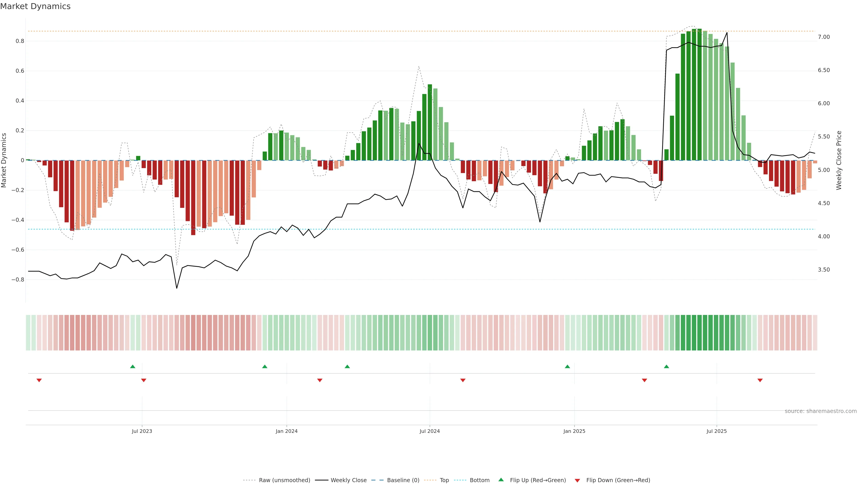Click the rightmost green flip-up triangle marker
The image size is (868, 488).
[667, 366]
